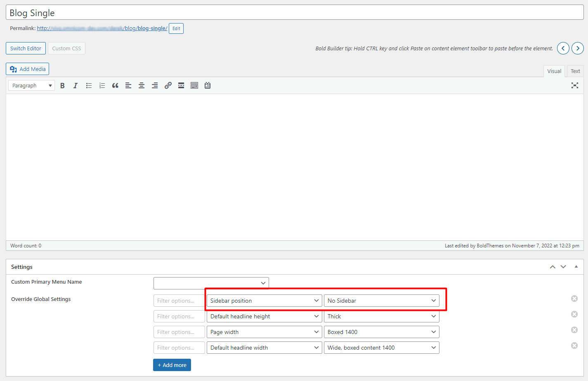Remove the Default headline height override row
The image size is (588, 381).
(574, 314)
